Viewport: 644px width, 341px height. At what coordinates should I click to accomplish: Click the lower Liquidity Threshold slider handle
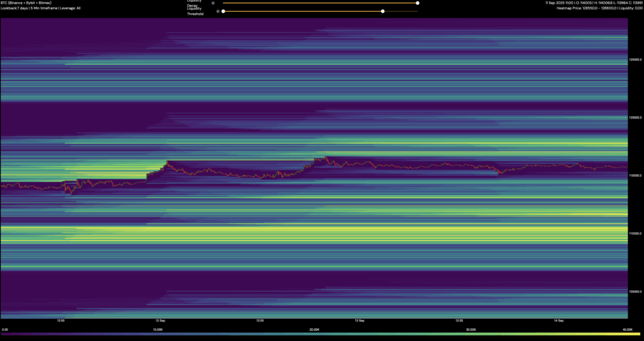[223, 11]
